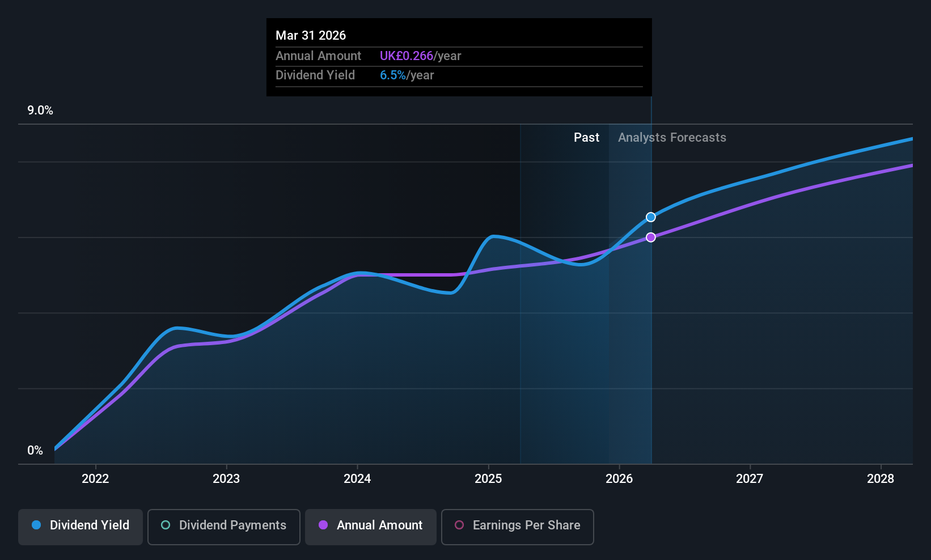Click the 6.5%/year tooltip value
This screenshot has width=931, height=560.
pos(407,75)
